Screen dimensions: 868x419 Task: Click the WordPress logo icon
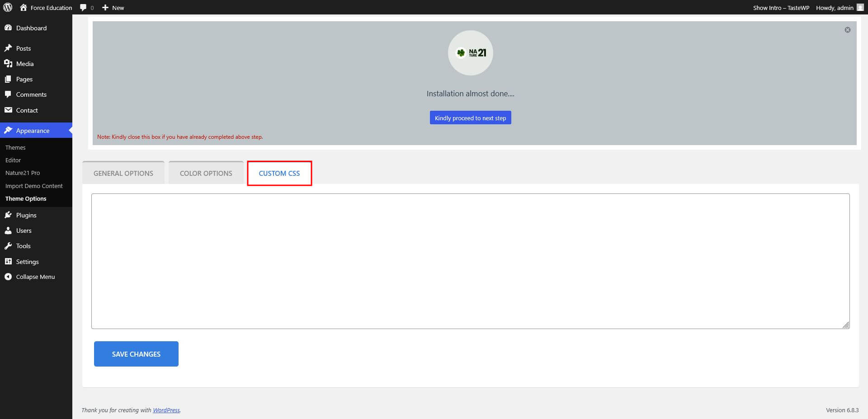coord(8,7)
